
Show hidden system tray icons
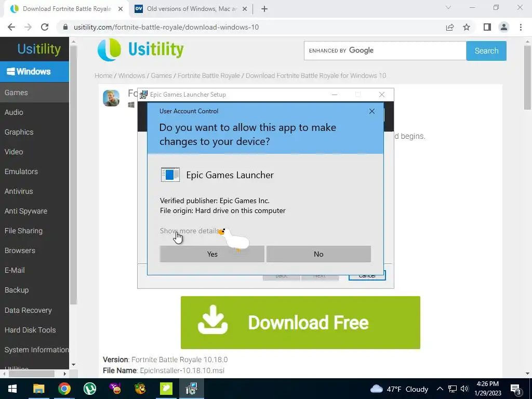[440, 389]
